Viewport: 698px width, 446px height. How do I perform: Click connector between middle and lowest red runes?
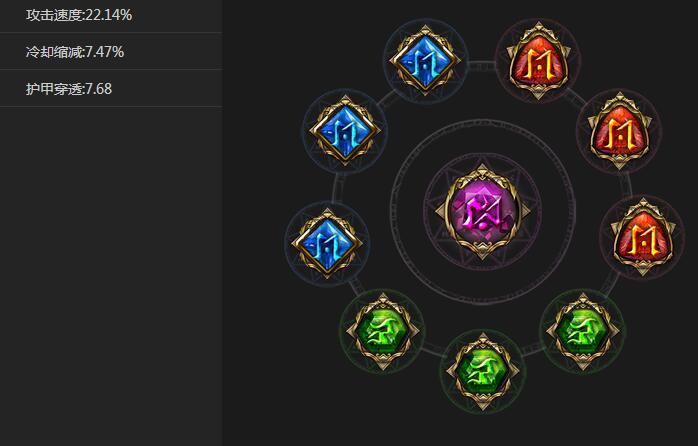626,184
